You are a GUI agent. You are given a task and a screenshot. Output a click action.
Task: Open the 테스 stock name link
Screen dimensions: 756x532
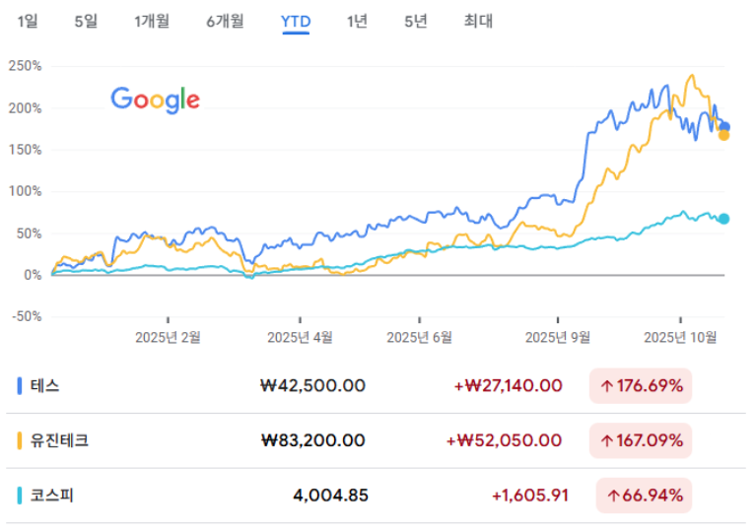(45, 386)
